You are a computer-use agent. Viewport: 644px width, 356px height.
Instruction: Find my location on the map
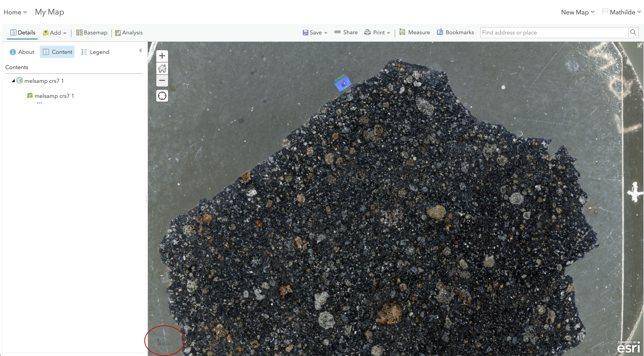tap(162, 96)
